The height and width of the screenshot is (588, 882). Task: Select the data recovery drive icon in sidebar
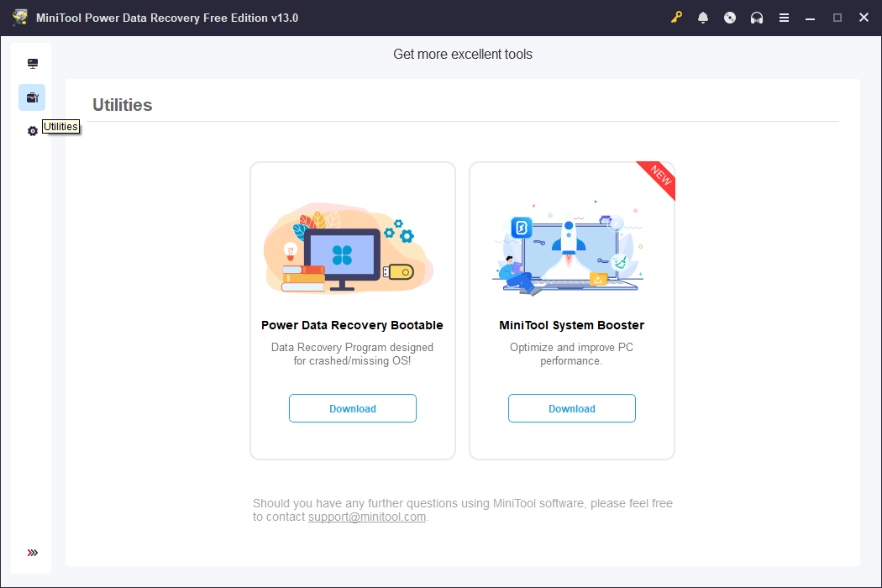(x=33, y=64)
